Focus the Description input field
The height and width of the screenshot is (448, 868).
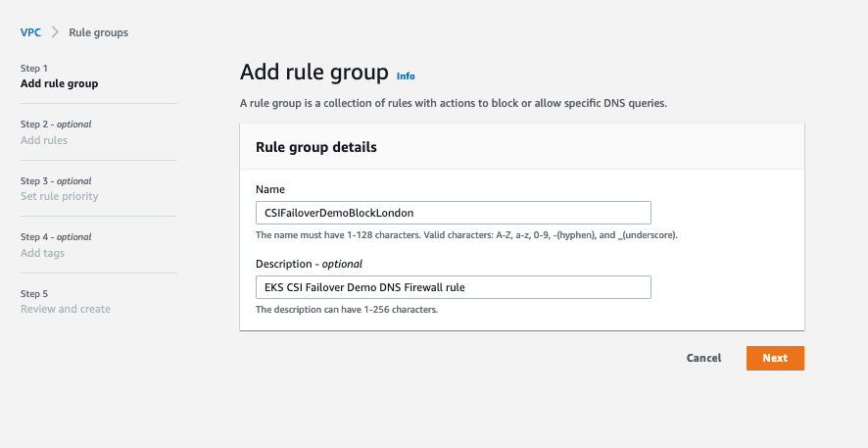(454, 287)
